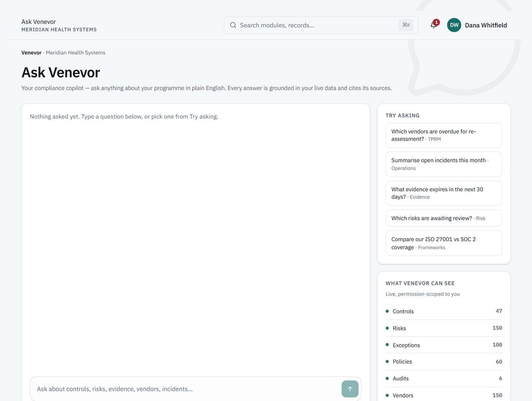532x401 pixels.
Task: Click the Controls row showing 47
Action: pyautogui.click(x=444, y=311)
